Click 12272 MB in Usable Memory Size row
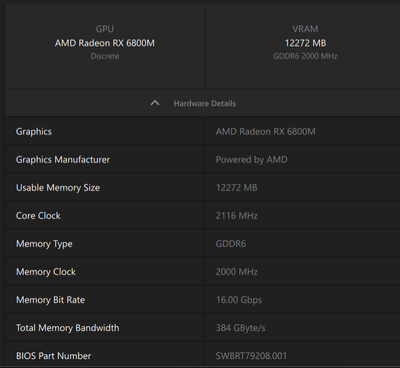This screenshot has height=368, width=400. coord(236,188)
